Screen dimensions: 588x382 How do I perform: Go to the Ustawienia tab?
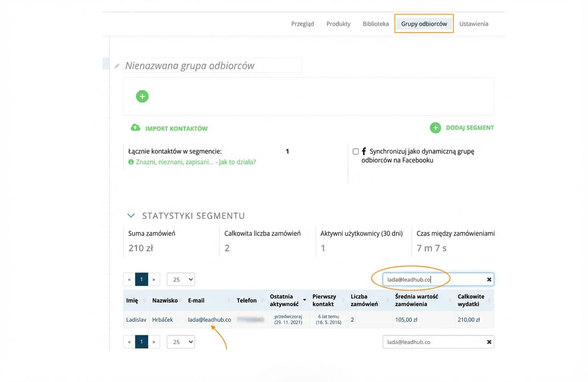474,24
